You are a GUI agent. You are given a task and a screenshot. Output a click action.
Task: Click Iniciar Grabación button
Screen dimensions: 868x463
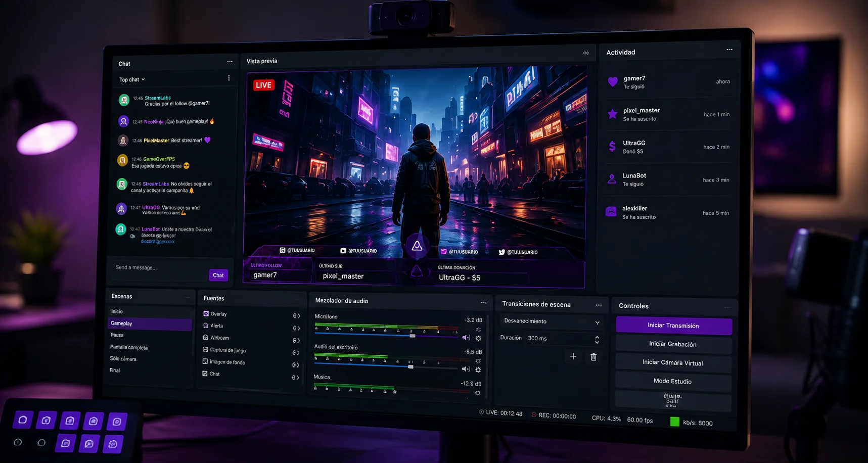(673, 344)
